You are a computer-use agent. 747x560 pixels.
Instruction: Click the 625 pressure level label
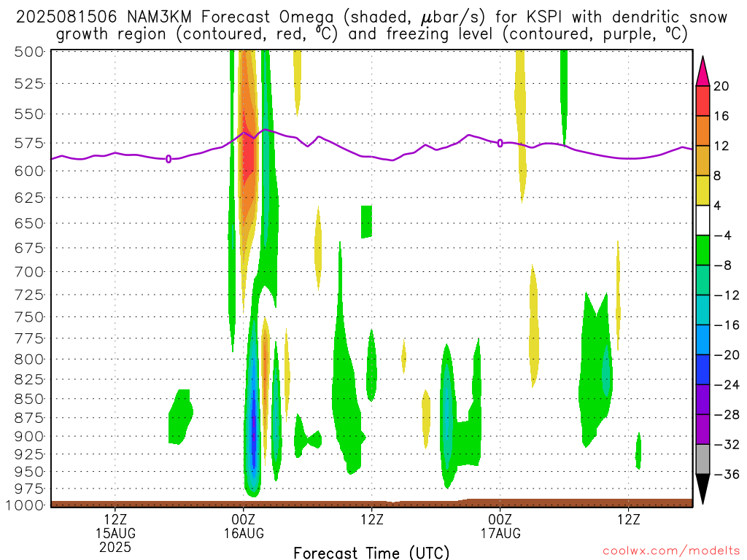point(29,198)
